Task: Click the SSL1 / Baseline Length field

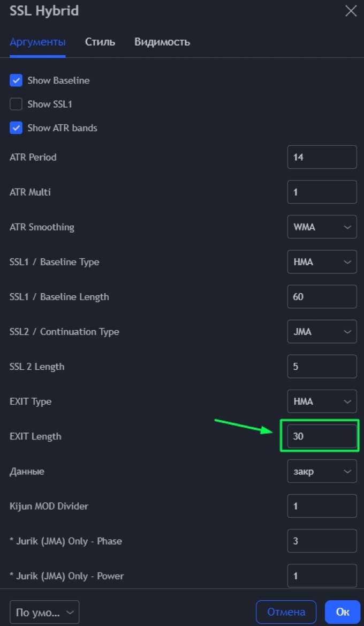Action: (x=322, y=297)
